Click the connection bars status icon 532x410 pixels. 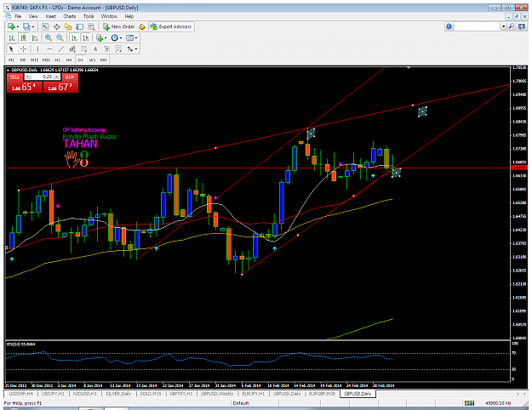point(470,403)
